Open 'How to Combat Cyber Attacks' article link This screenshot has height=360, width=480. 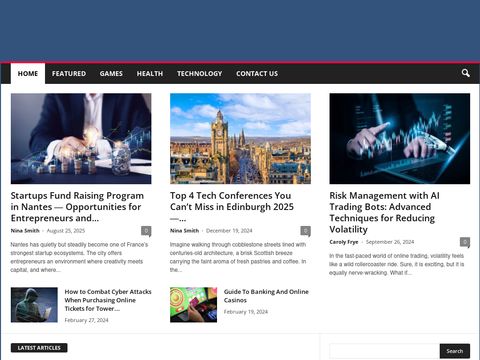[108, 300]
